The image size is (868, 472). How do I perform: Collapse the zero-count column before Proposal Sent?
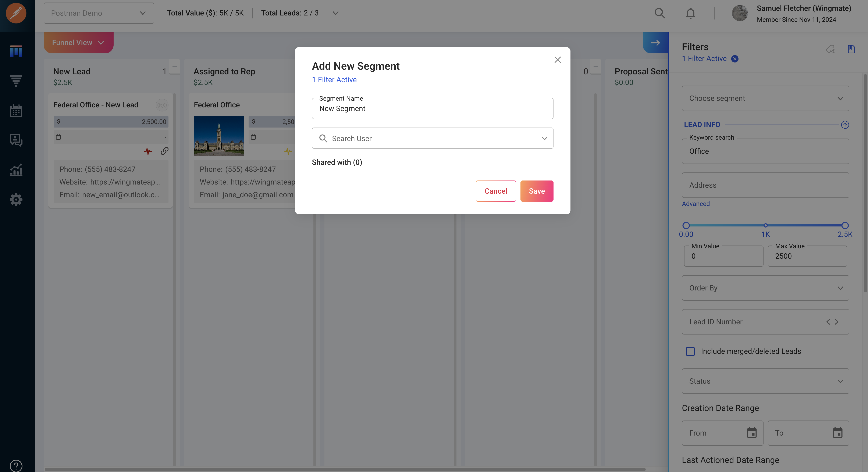[595, 66]
